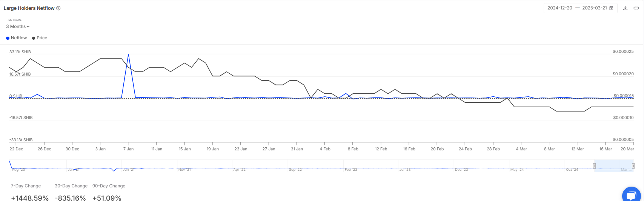Toggle the Netflow series in the legend
This screenshot has width=644, height=201.
tap(17, 38)
